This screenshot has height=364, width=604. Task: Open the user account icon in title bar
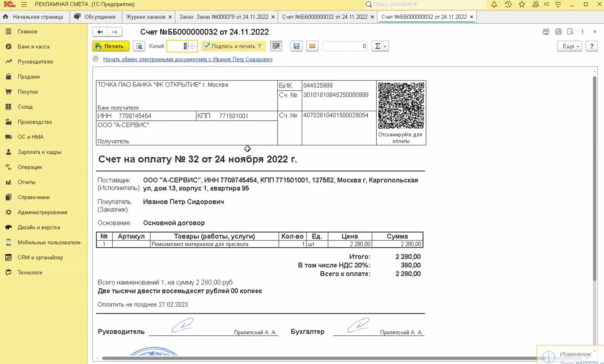pyautogui.click(x=535, y=5)
